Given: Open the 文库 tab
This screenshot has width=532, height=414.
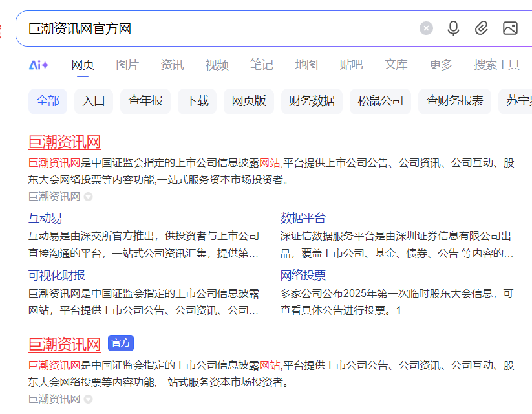Looking at the screenshot, I should (x=396, y=65).
